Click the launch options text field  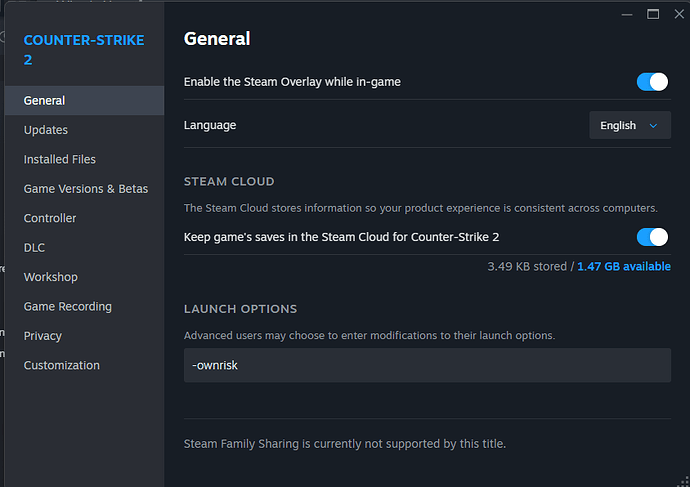[x=427, y=365]
